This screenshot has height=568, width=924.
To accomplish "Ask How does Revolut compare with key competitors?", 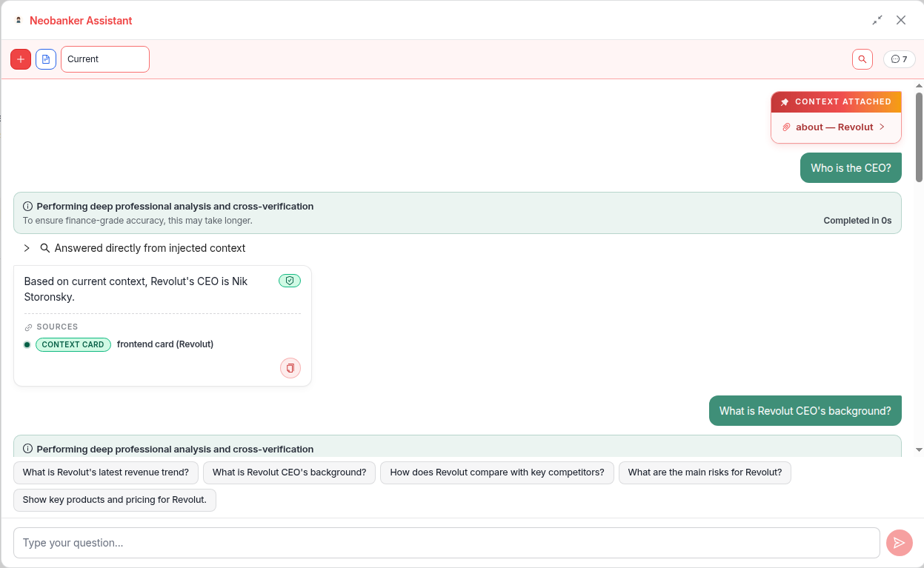I will point(496,472).
